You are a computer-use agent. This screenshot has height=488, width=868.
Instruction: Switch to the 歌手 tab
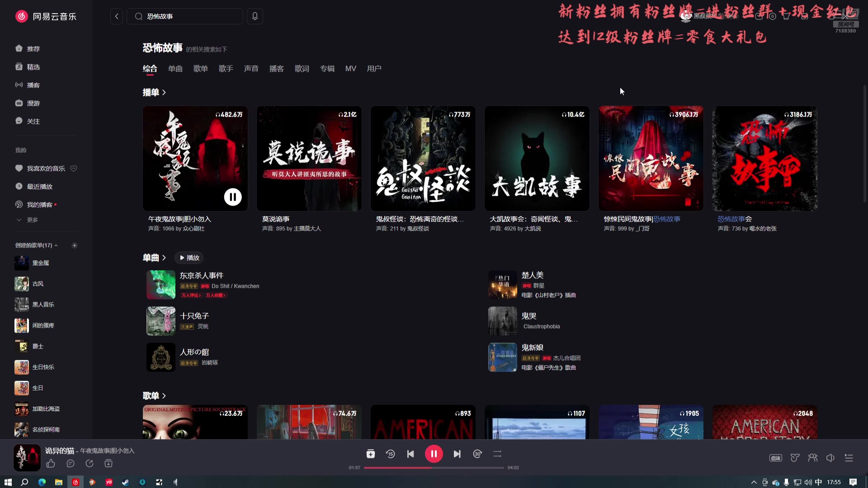(x=226, y=69)
